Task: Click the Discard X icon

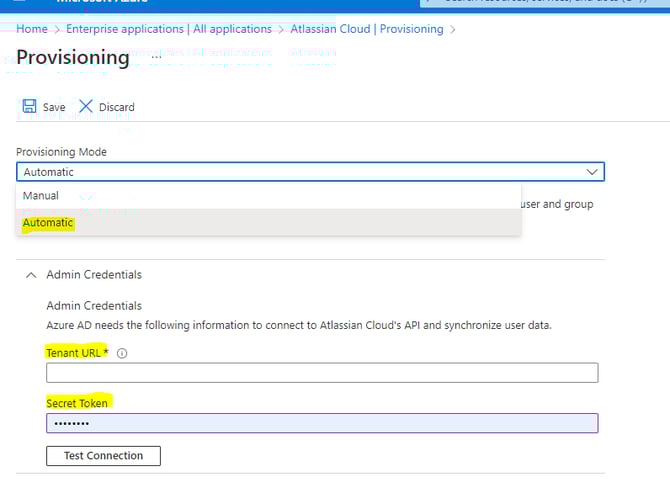Action: click(86, 106)
